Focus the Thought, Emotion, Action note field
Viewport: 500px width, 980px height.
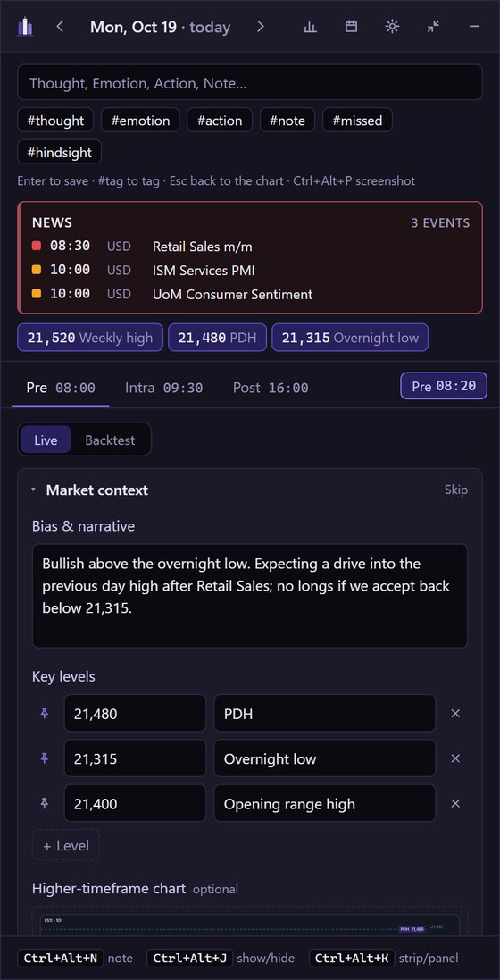point(250,82)
